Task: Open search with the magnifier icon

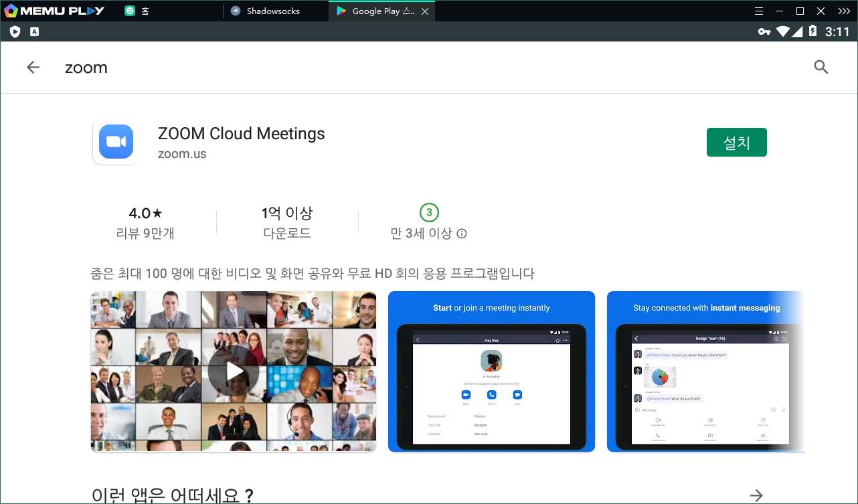Action: [821, 67]
